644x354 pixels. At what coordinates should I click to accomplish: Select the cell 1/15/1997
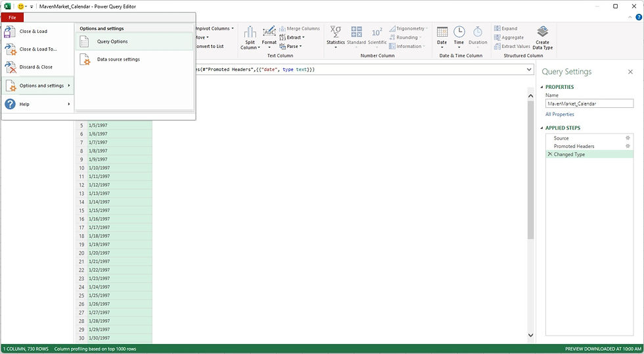120,210
